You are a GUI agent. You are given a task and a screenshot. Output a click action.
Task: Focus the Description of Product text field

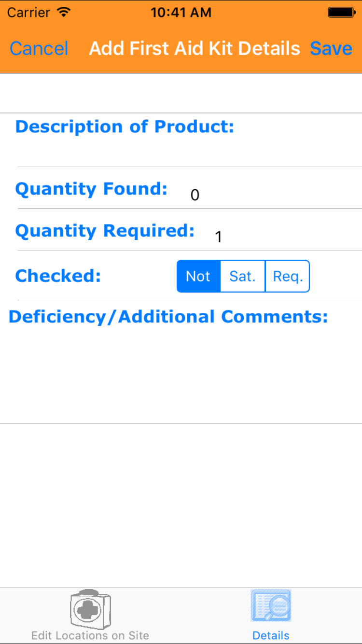point(188,151)
